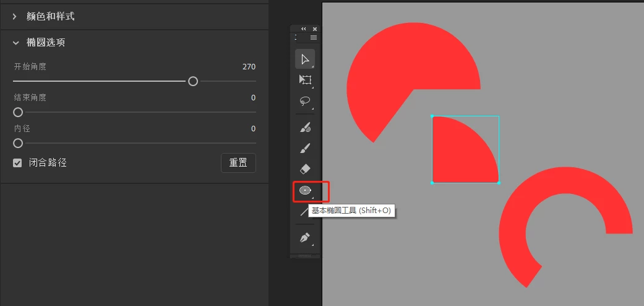
Task: Click the 内径 slider handle
Action: coord(18,143)
